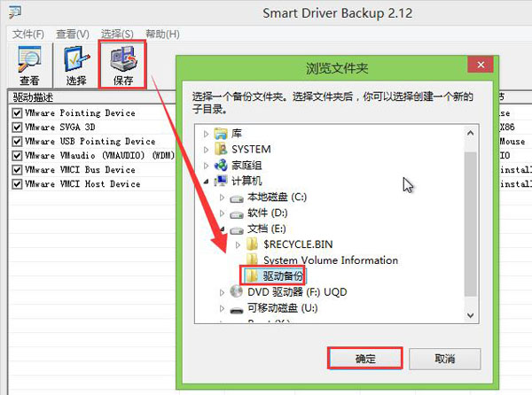Image resolution: width=532 pixels, height=395 pixels.
Task: Click the 查看 magnifier toolbar icon
Action: click(29, 59)
